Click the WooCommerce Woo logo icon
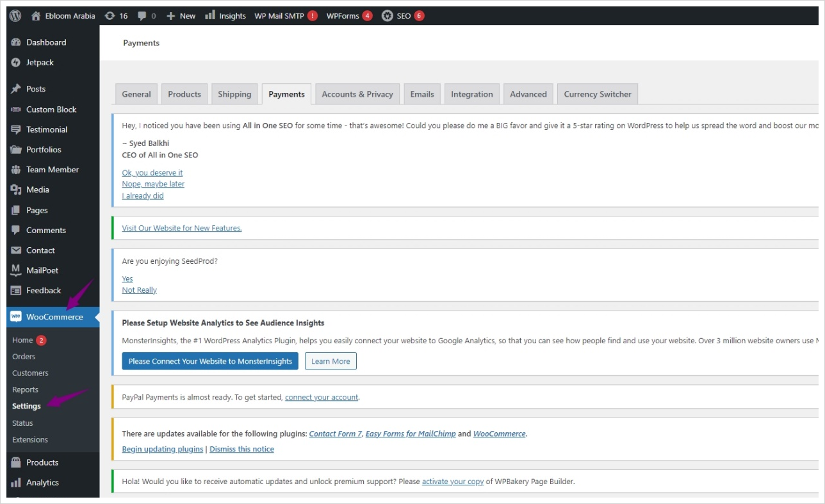825x504 pixels. 16,317
